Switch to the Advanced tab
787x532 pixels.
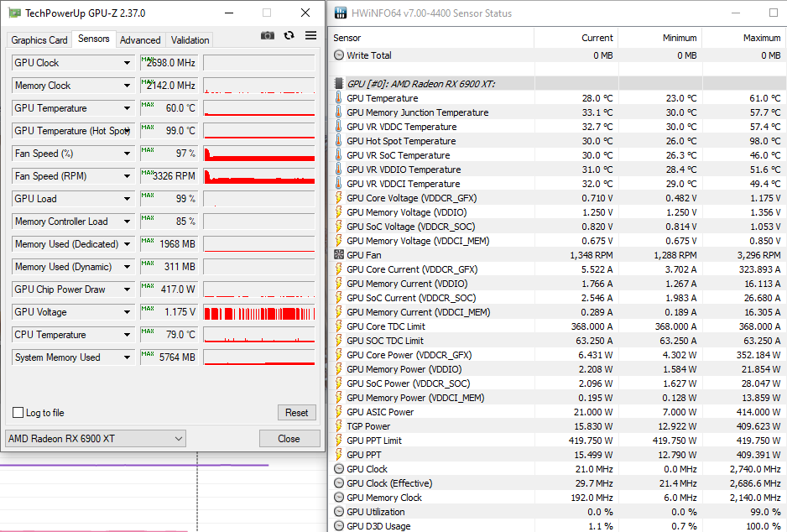(x=140, y=40)
